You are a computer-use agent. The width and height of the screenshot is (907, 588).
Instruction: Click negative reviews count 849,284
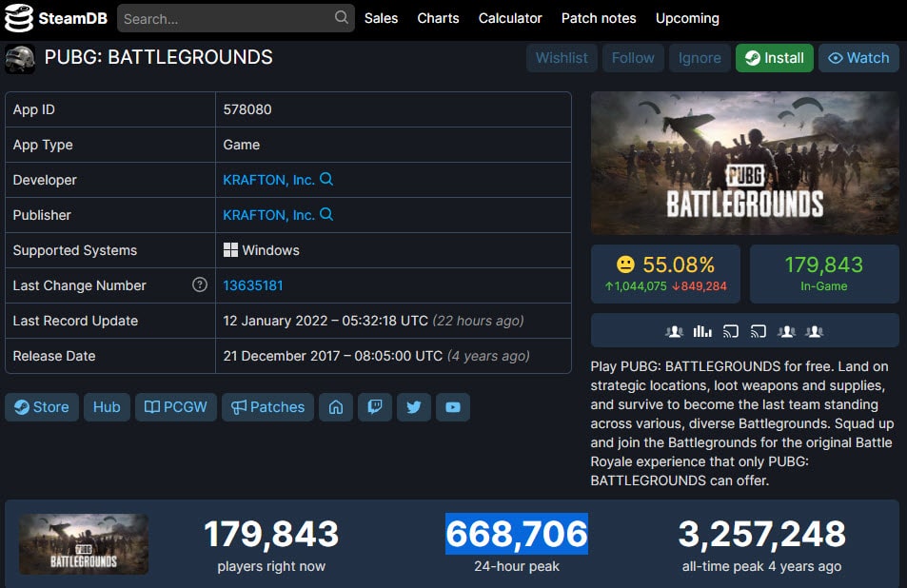[x=700, y=286]
